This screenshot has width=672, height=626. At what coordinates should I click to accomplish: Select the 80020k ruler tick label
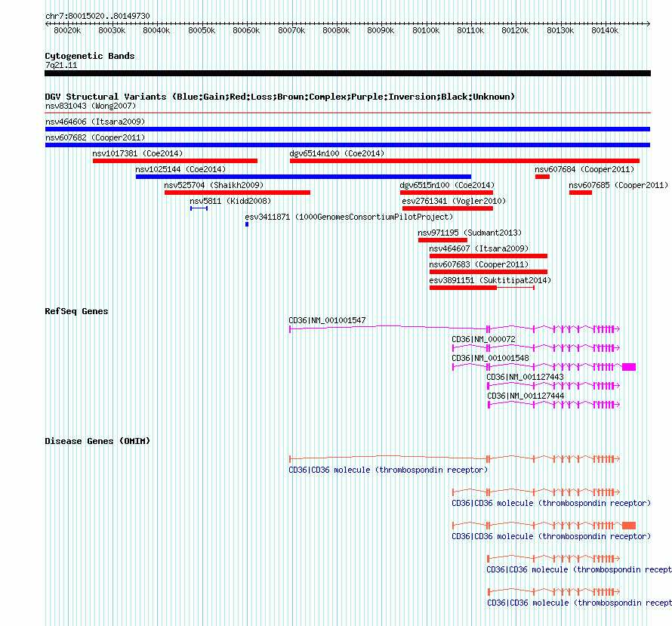pos(67,30)
